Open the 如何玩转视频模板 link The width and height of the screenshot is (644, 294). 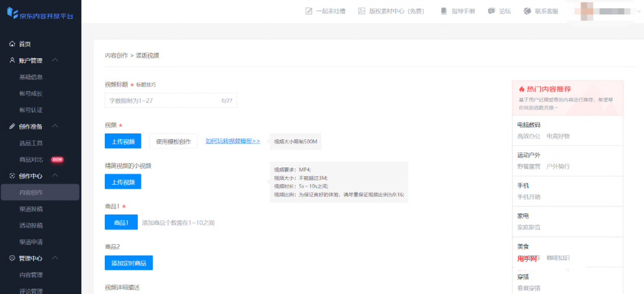[233, 141]
